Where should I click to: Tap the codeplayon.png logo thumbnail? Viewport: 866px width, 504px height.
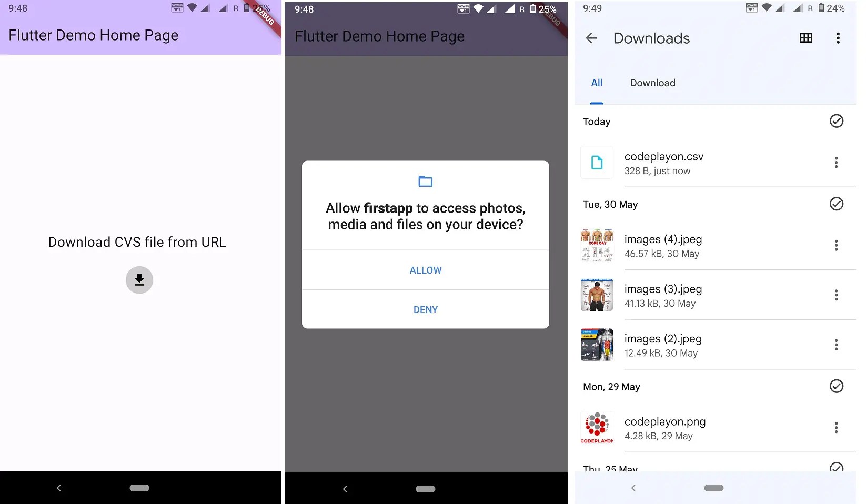597,428
